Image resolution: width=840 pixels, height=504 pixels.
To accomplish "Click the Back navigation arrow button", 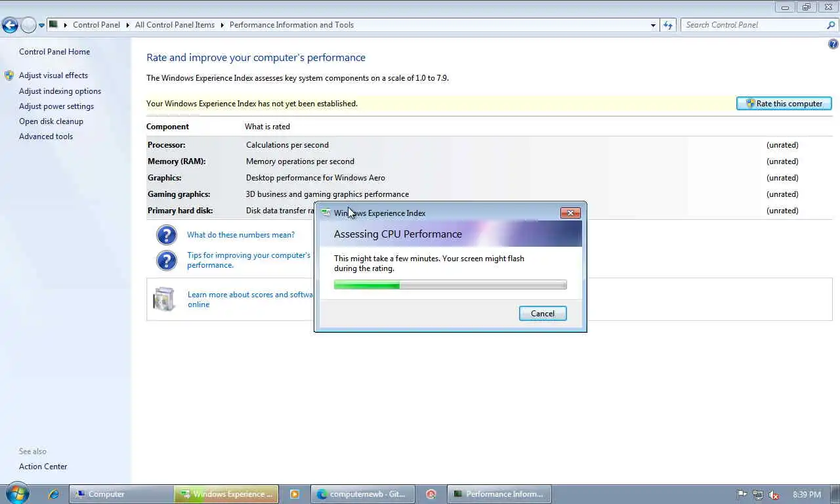I will tap(10, 25).
